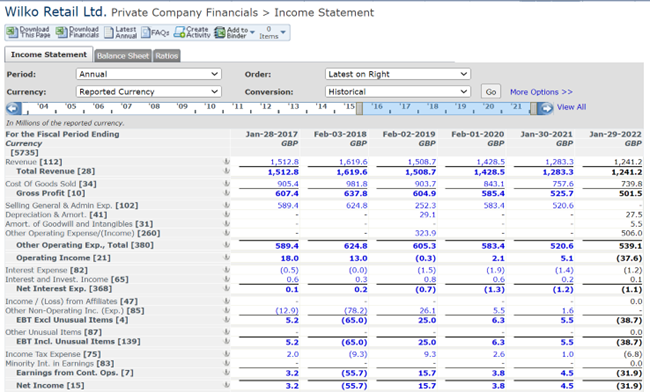Screen dimensions: 650x392
Task: Click chart icon beside Total Revenue row
Action: [227, 171]
